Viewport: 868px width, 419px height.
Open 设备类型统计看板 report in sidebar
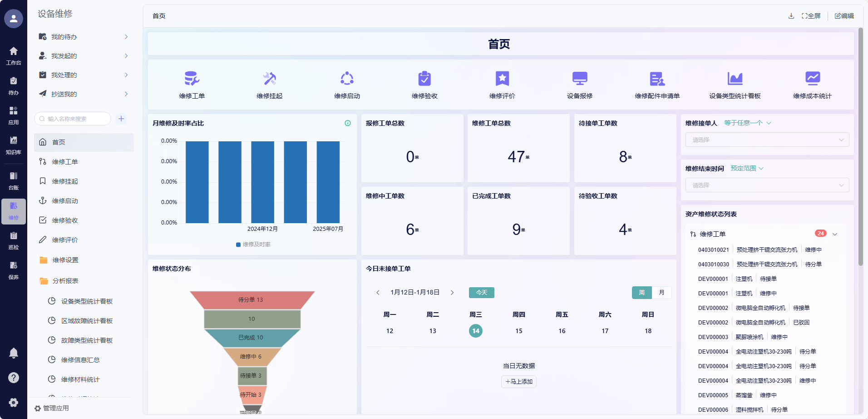[x=87, y=301]
